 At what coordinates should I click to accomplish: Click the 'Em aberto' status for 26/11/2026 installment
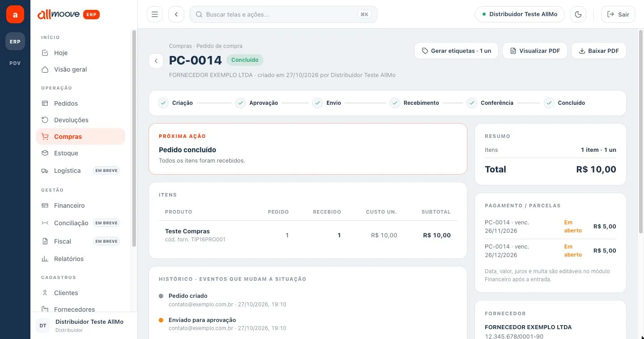[573, 227]
